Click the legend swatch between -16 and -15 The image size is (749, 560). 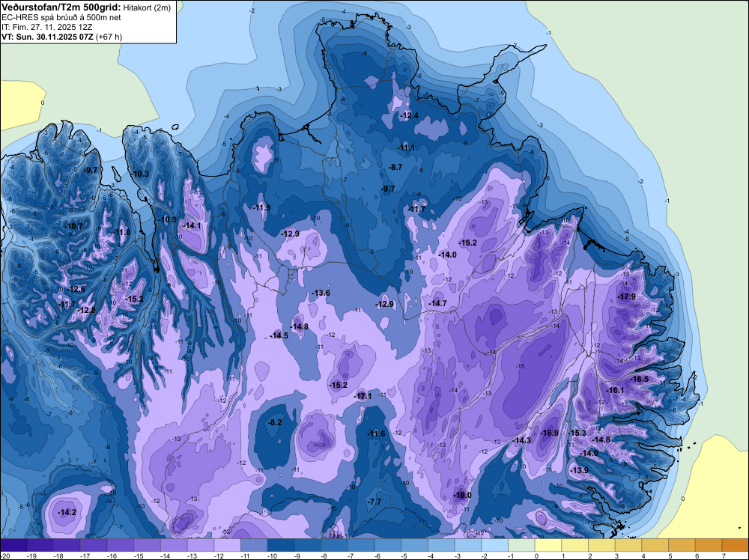tap(121, 545)
